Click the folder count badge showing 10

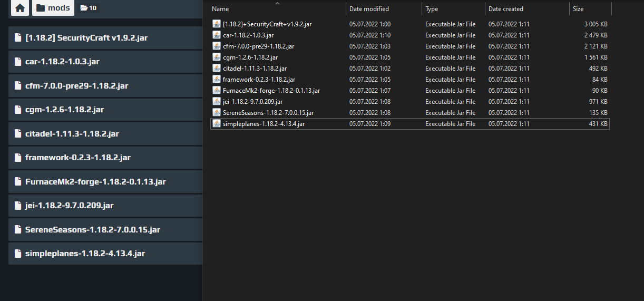point(88,8)
